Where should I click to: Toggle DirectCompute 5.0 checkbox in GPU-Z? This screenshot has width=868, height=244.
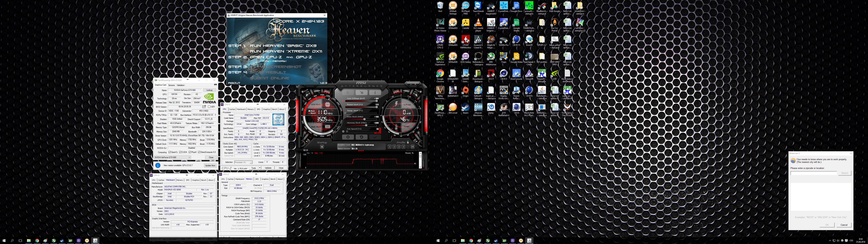coord(199,152)
